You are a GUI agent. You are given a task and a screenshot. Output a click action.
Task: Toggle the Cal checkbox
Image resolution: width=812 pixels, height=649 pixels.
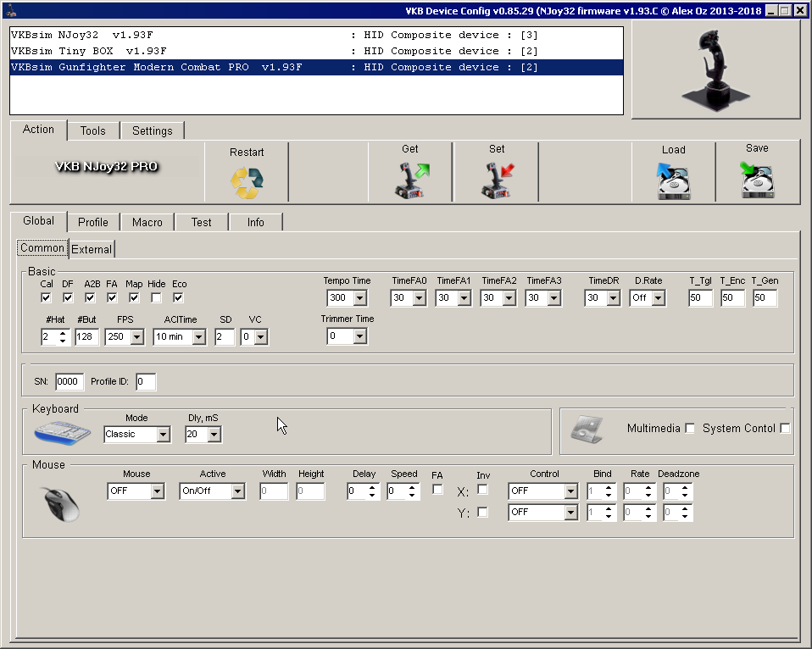46,297
